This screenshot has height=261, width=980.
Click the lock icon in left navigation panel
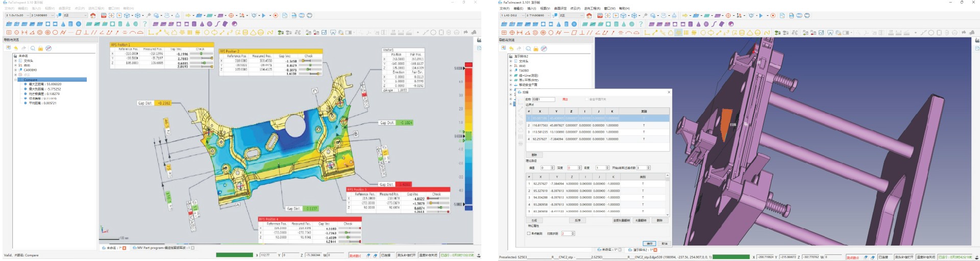(40, 49)
